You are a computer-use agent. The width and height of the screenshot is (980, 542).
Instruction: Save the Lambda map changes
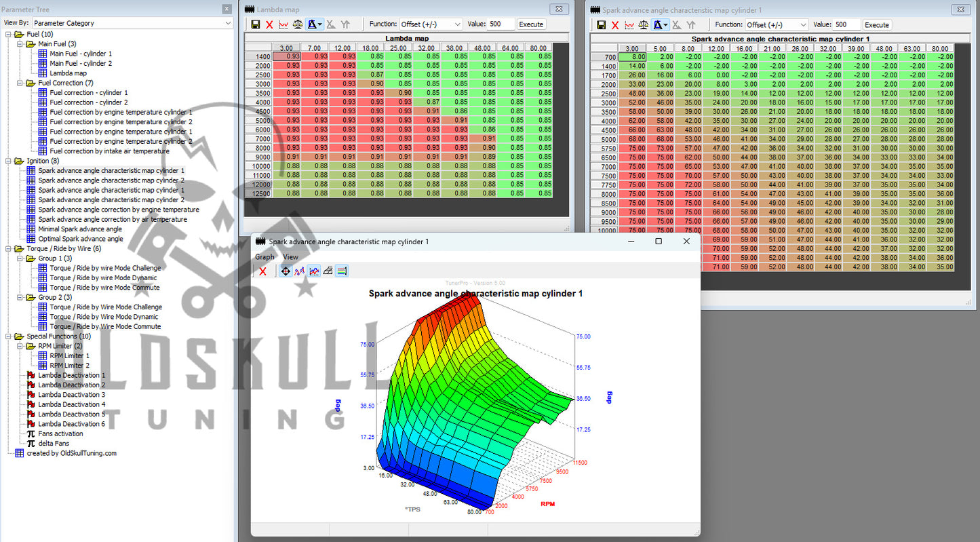coord(256,24)
